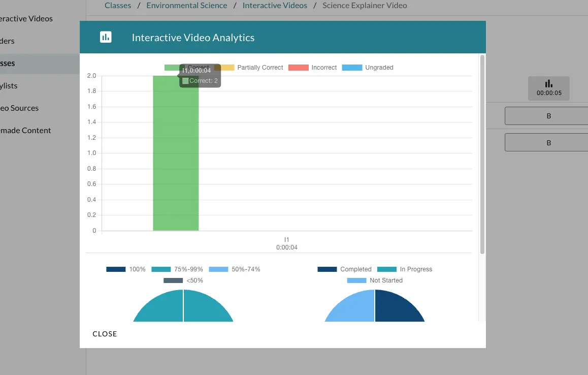Select Interactive Videos in the sidebar

pos(26,18)
